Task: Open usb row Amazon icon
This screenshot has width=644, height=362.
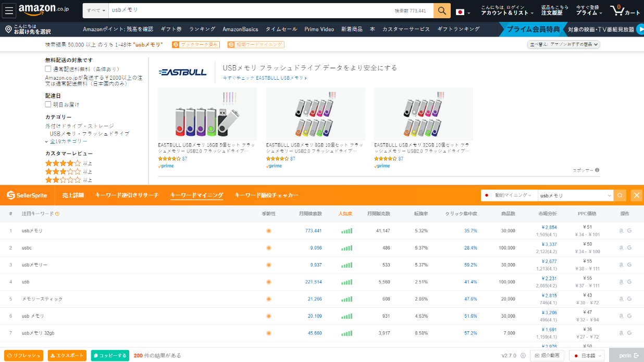Action: pyautogui.click(x=621, y=282)
